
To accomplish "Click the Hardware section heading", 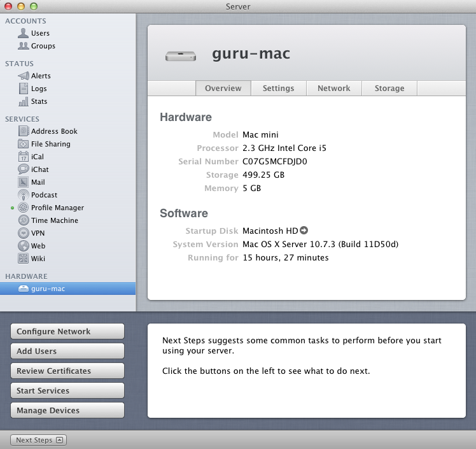I will pos(186,117).
